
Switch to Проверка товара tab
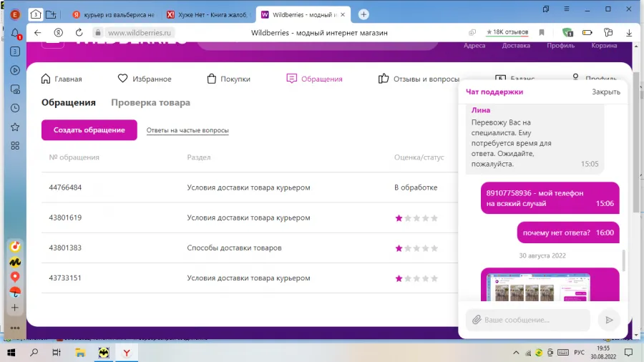click(151, 102)
